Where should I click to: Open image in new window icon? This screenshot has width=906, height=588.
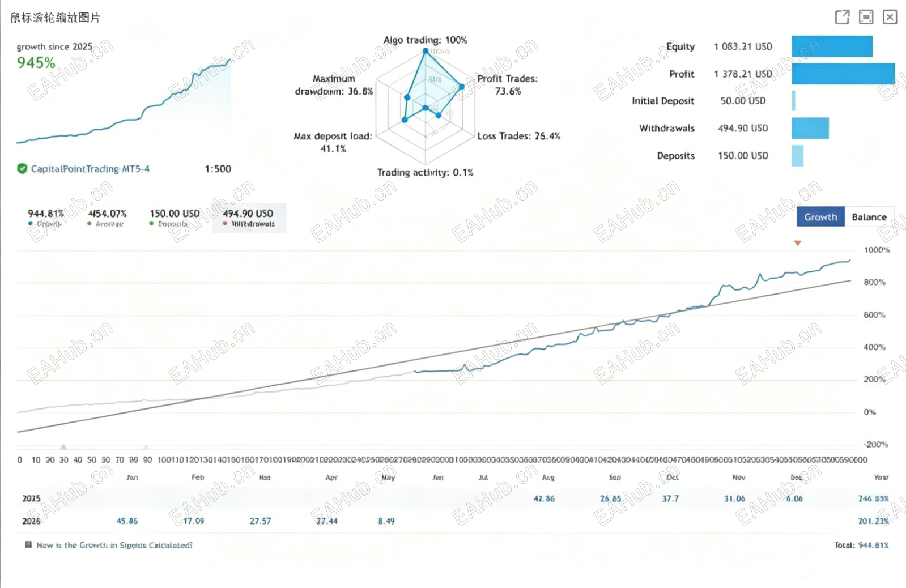[842, 17]
